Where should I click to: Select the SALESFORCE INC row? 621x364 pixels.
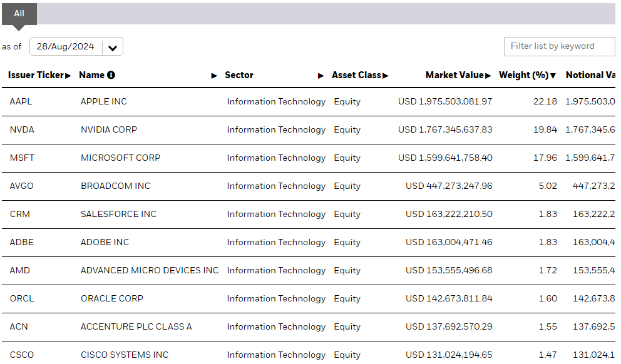click(x=118, y=214)
